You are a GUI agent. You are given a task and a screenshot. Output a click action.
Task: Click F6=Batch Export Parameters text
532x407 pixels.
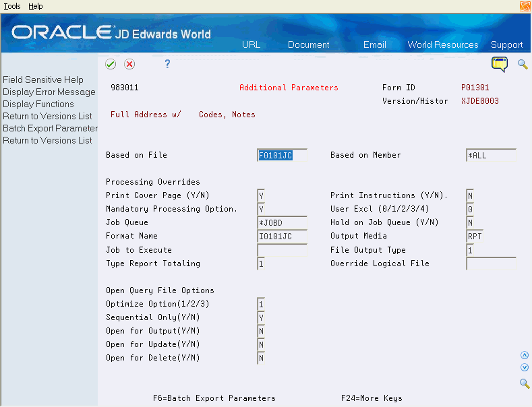click(x=214, y=398)
